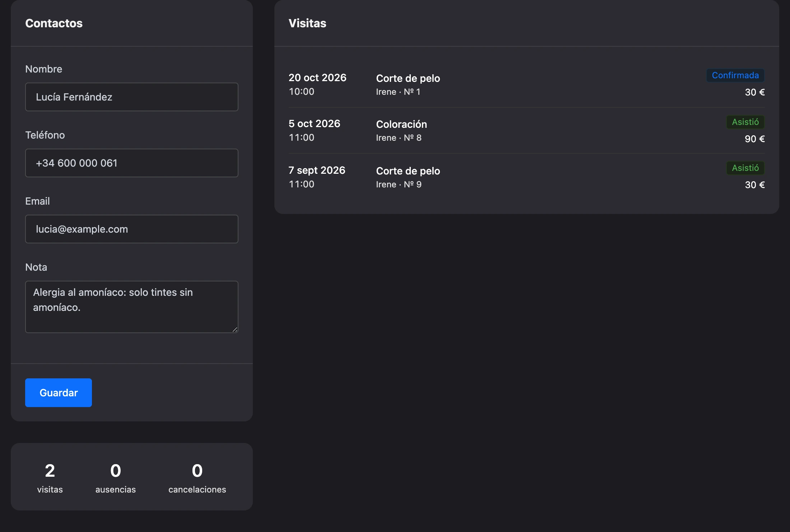
Task: Select the visitas count stat
Action: coord(50,477)
